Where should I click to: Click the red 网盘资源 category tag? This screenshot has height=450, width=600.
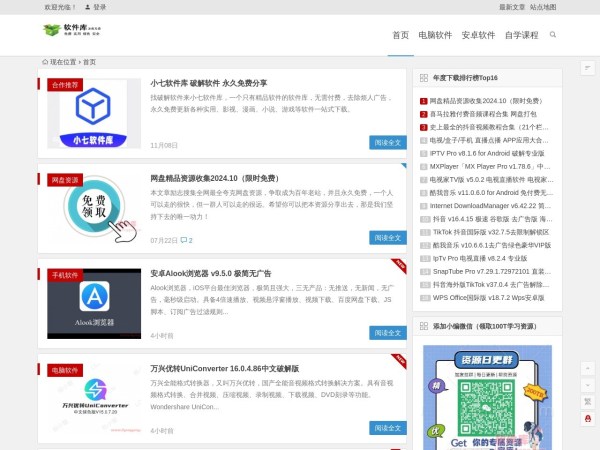(66, 179)
